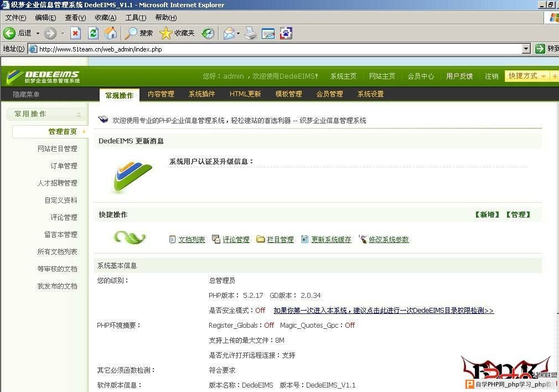This screenshot has width=559, height=392.
Task: Click the tool icon beside 修改系统参数
Action: pos(363,239)
